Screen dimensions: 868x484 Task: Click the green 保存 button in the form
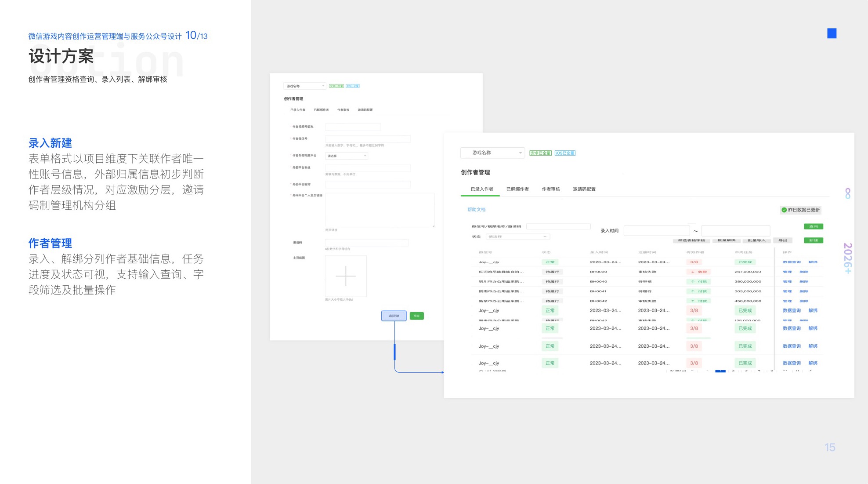click(417, 316)
